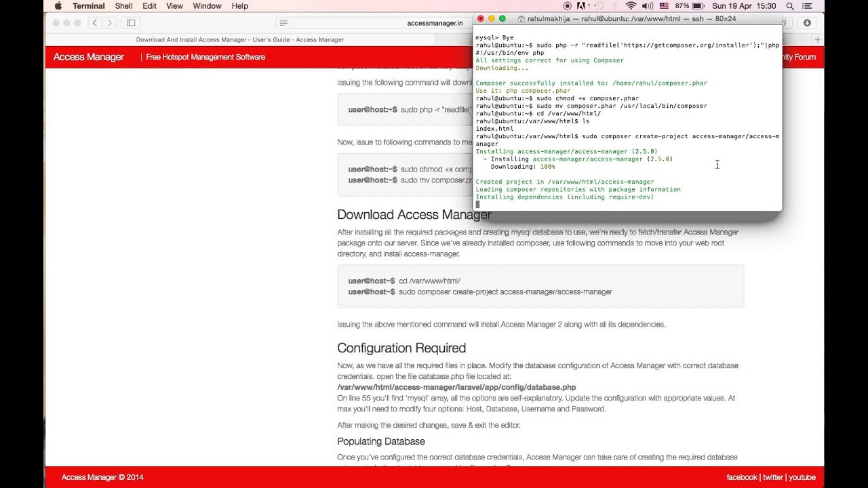Viewport: 868px width, 488px height.
Task: Click the database.php file path text
Action: [x=456, y=387]
